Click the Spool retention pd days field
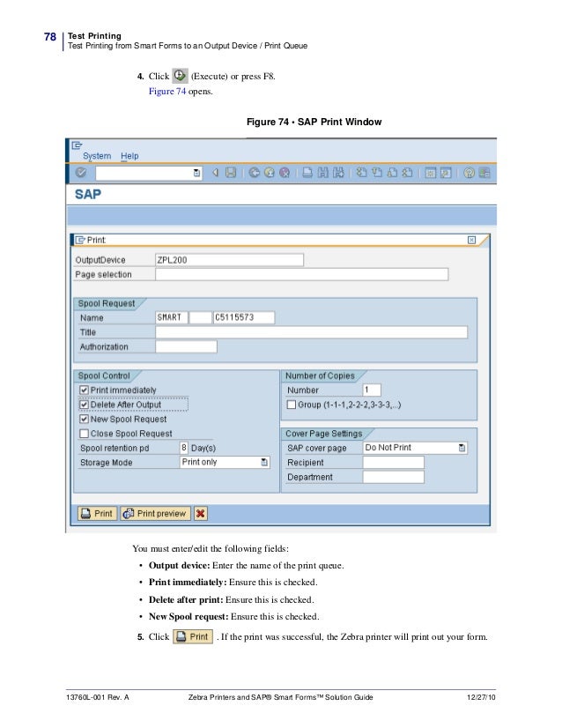The image size is (562, 728). 184,448
